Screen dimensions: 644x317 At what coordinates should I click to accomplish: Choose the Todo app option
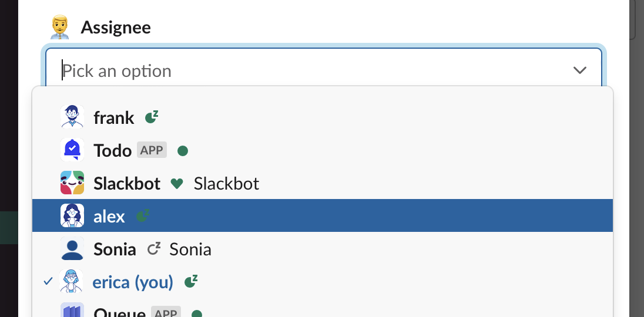click(x=112, y=150)
